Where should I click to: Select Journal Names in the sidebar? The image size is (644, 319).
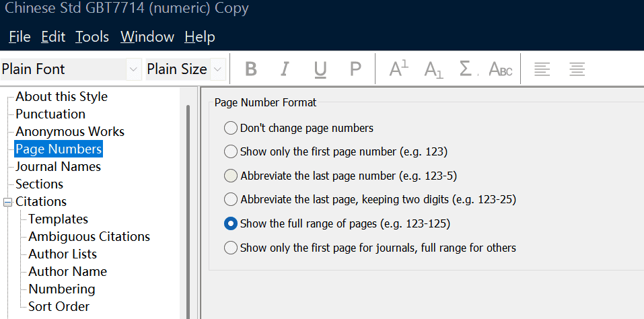tap(58, 166)
